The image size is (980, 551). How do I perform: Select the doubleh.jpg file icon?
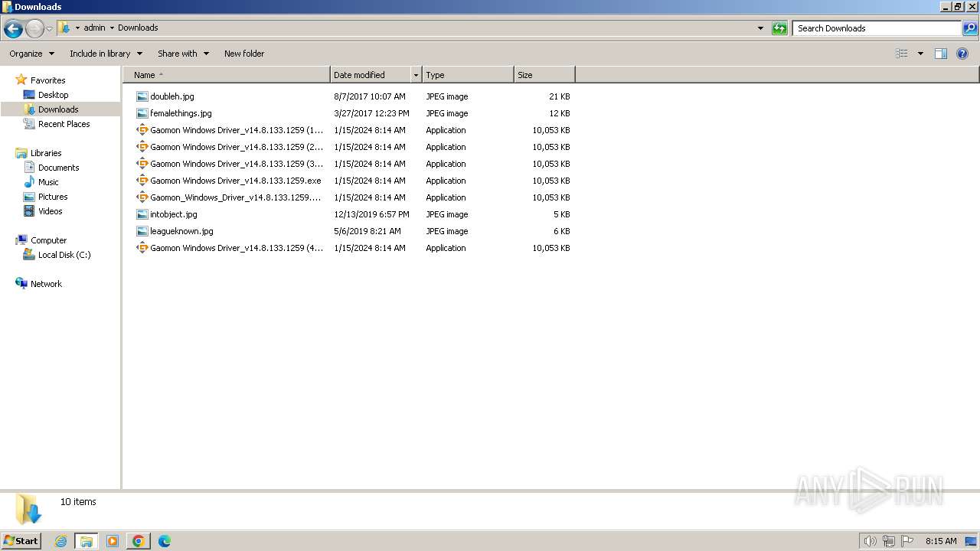point(142,96)
